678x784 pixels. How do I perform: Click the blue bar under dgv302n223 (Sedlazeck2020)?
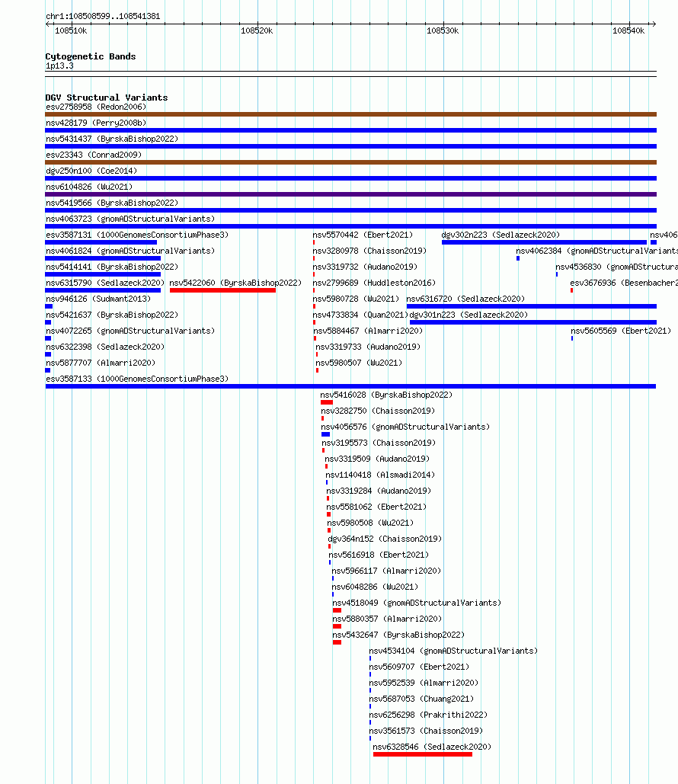[x=544, y=242]
